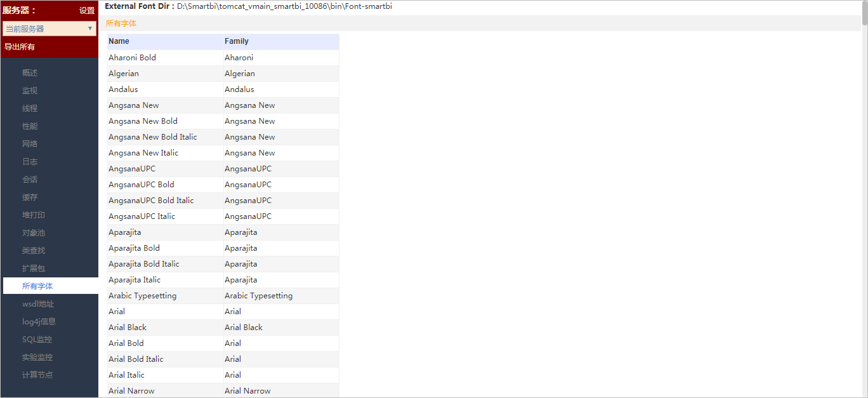The height and width of the screenshot is (398, 868).
Task: Click Andalus in the Name column
Action: click(165, 90)
